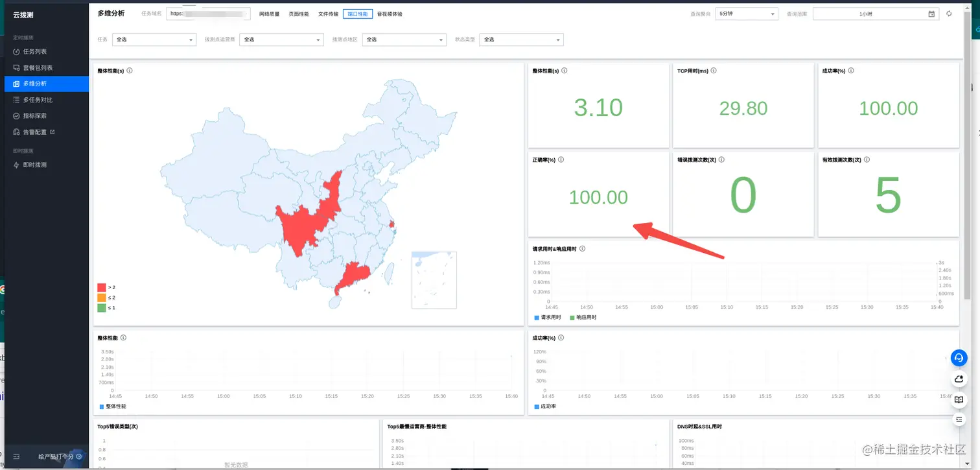This screenshot has width=980, height=470.
Task: Open 告警配置 external link in sidebar
Action: pos(47,132)
